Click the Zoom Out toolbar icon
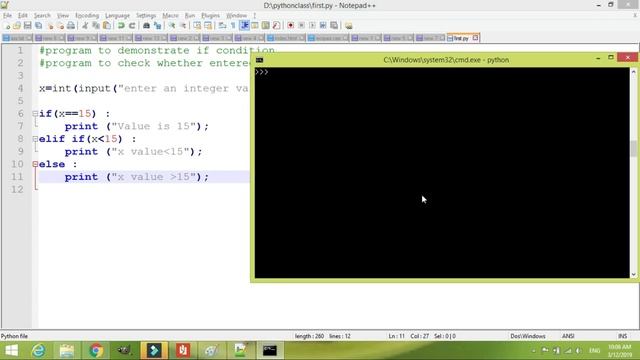This screenshot has width=640, height=360. (x=183, y=26)
